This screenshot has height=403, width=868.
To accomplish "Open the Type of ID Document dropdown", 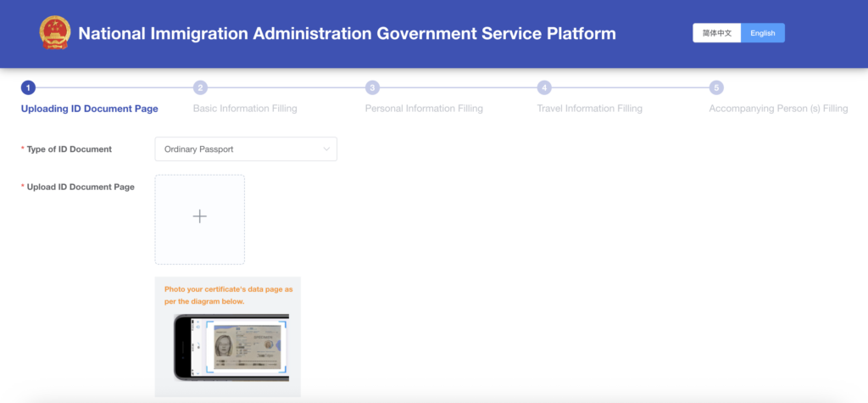I will [x=245, y=149].
